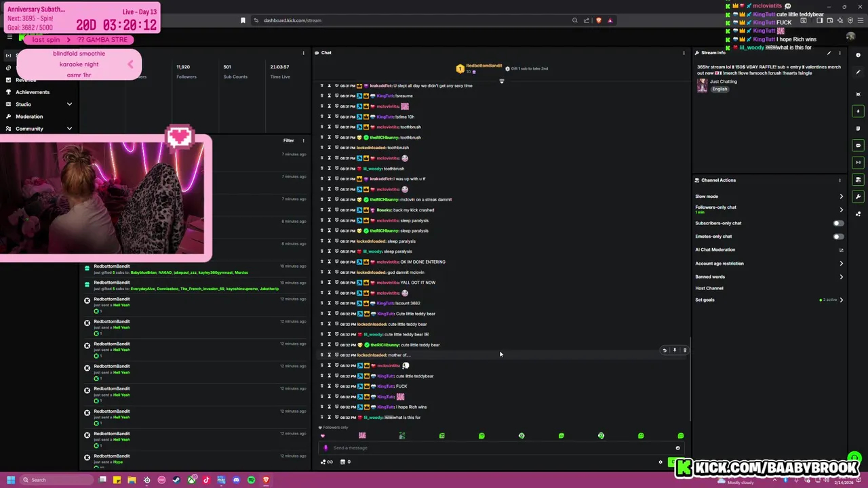The height and width of the screenshot is (488, 868).
Task: Open TikTok app from the taskbar
Action: tap(206, 480)
